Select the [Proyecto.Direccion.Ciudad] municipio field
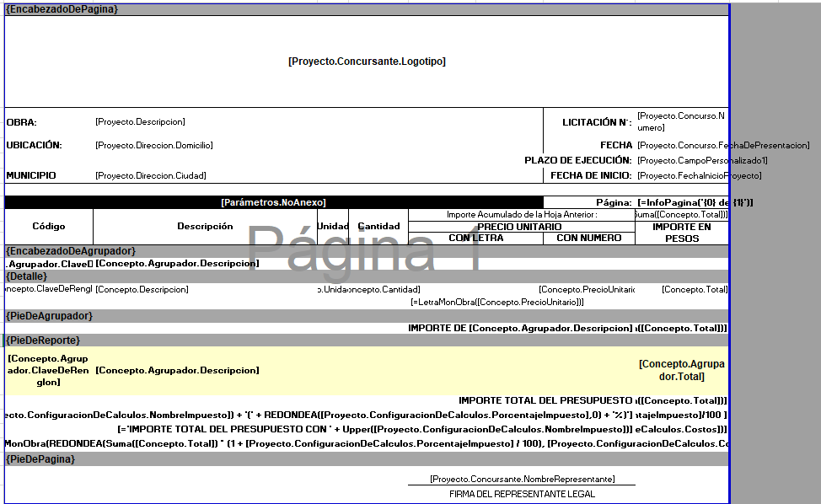Viewport: 821px width, 504px height. coord(151,175)
